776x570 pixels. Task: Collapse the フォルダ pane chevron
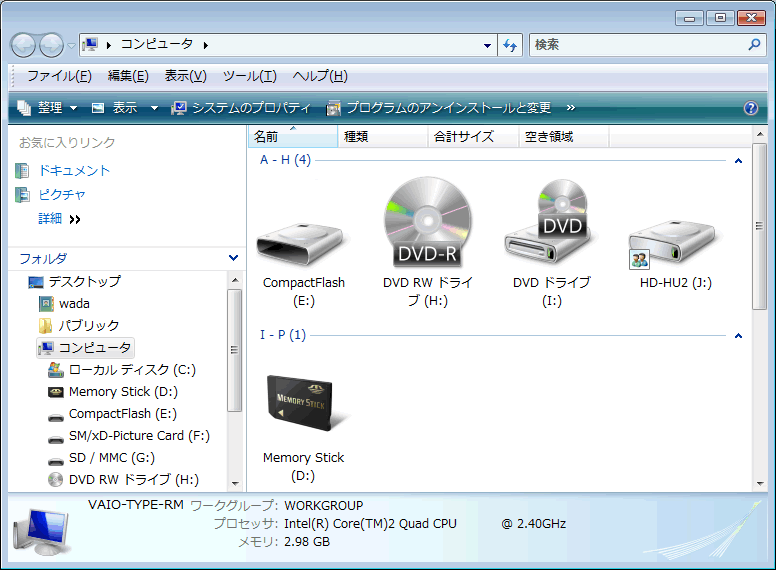click(x=233, y=258)
